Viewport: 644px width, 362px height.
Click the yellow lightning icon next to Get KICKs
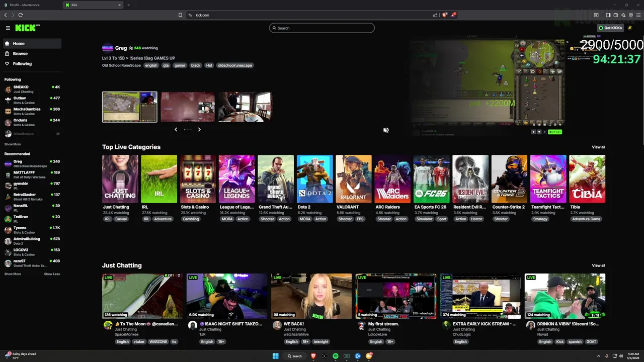pyautogui.click(x=629, y=28)
